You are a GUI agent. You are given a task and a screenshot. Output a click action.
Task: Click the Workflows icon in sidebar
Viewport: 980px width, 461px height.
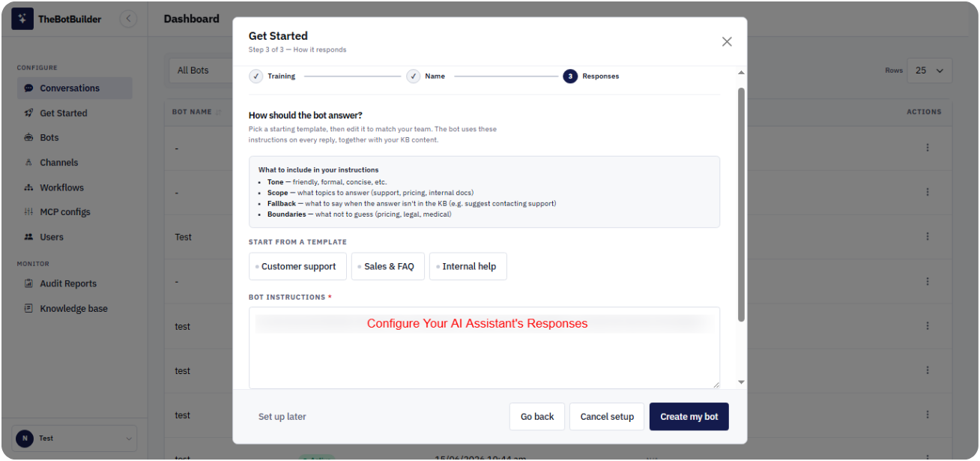click(x=28, y=187)
